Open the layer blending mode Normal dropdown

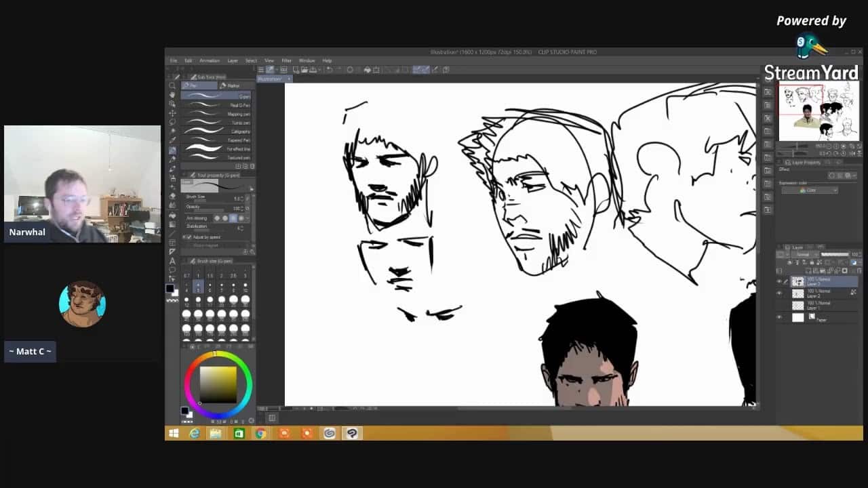coord(804,255)
